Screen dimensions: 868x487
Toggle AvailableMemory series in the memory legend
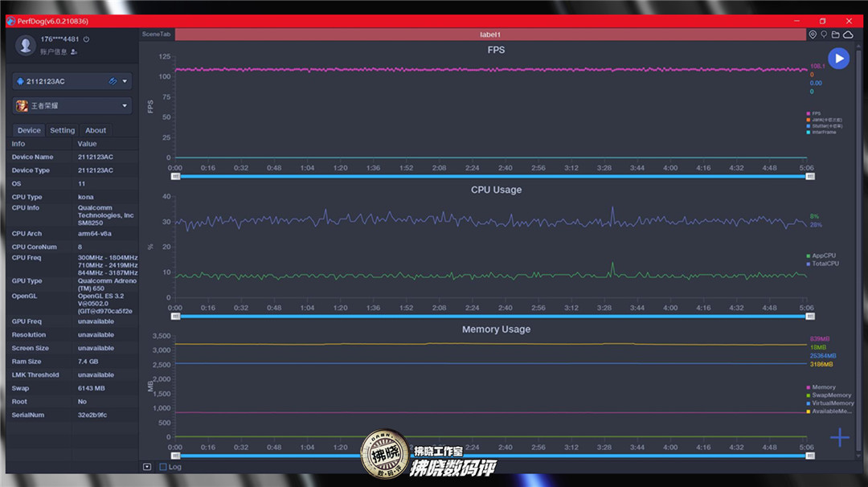[x=829, y=411]
